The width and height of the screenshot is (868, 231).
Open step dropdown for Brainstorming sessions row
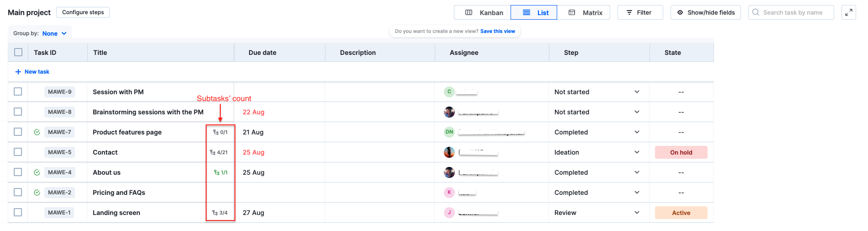point(637,112)
